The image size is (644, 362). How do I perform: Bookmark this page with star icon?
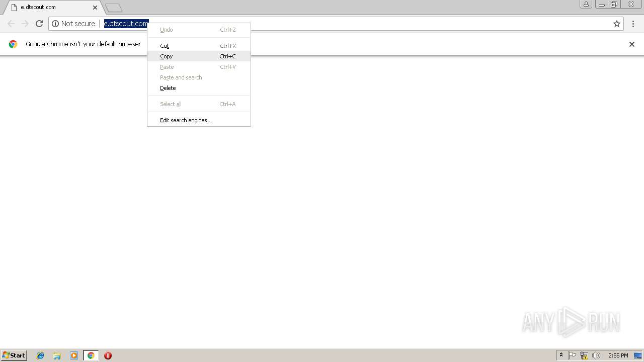click(x=617, y=24)
